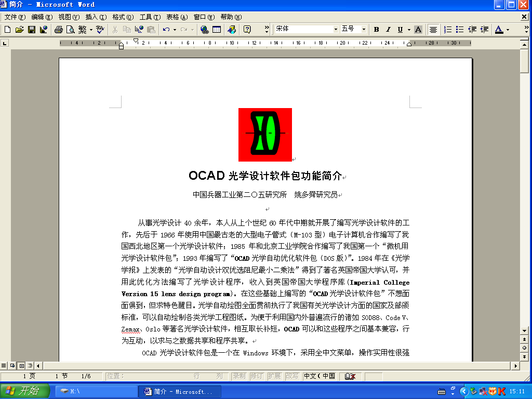
Task: Open the 插入(I) menu
Action: pos(96,17)
